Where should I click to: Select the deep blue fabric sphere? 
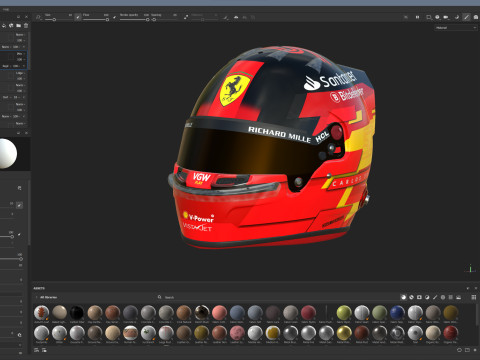397,313
